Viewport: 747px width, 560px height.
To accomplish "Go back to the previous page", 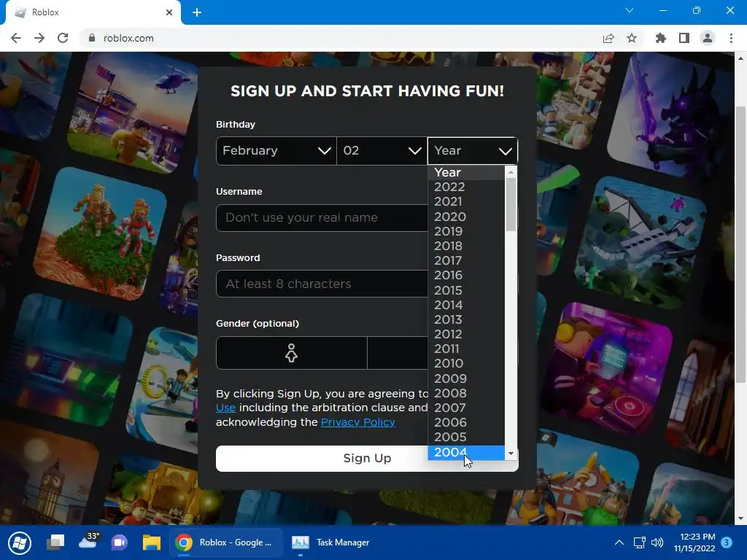I will 16,38.
